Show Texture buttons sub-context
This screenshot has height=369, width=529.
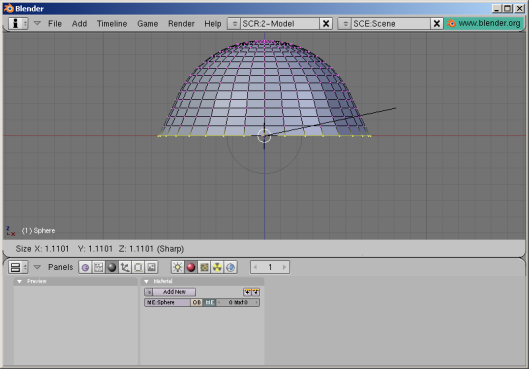[x=204, y=267]
